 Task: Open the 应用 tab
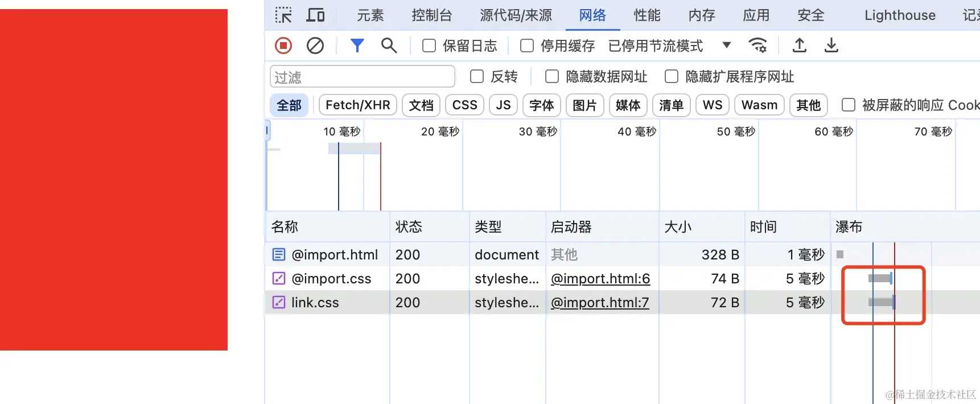(756, 15)
